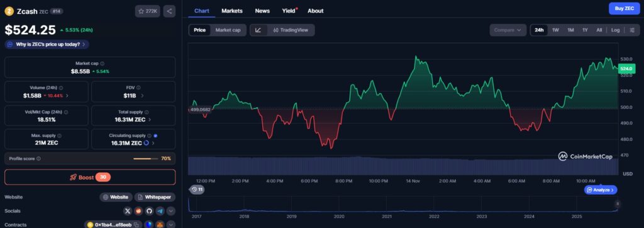Click the 499.0682 baseline price label
The image size is (644, 228).
(200, 109)
